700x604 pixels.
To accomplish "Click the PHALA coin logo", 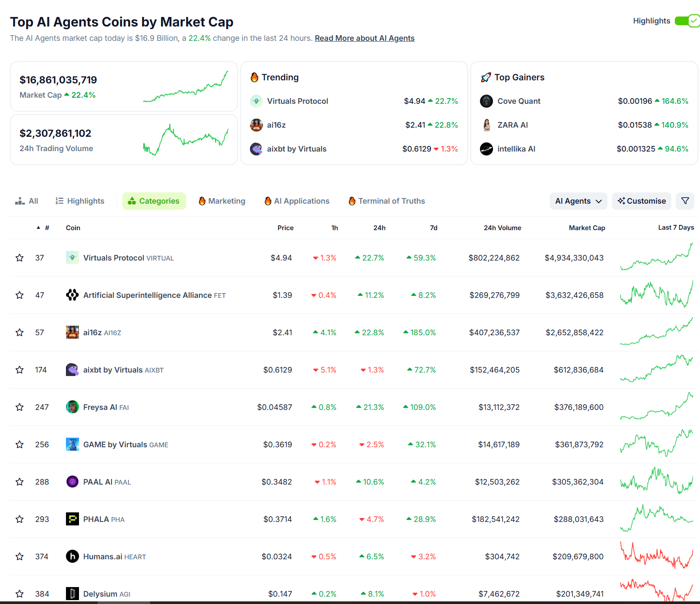I will [72, 519].
